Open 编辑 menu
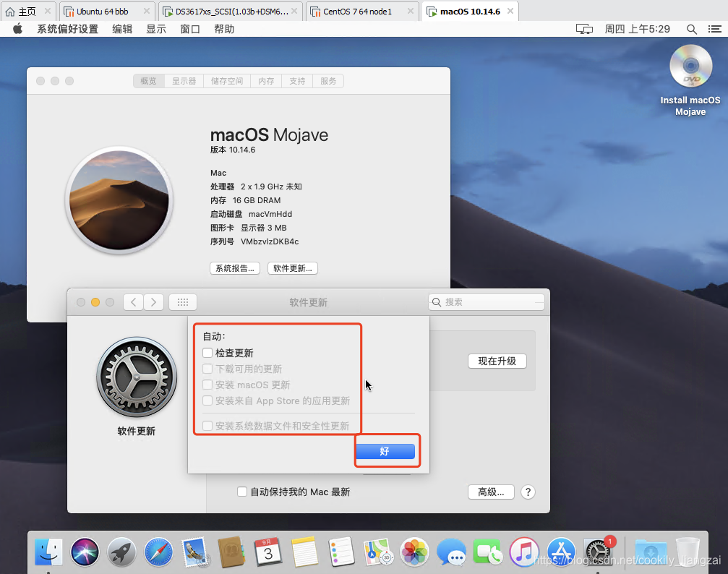 pyautogui.click(x=123, y=29)
